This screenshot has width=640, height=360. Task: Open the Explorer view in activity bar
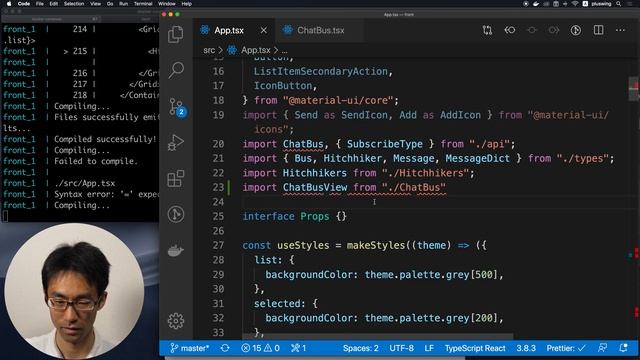tap(176, 34)
